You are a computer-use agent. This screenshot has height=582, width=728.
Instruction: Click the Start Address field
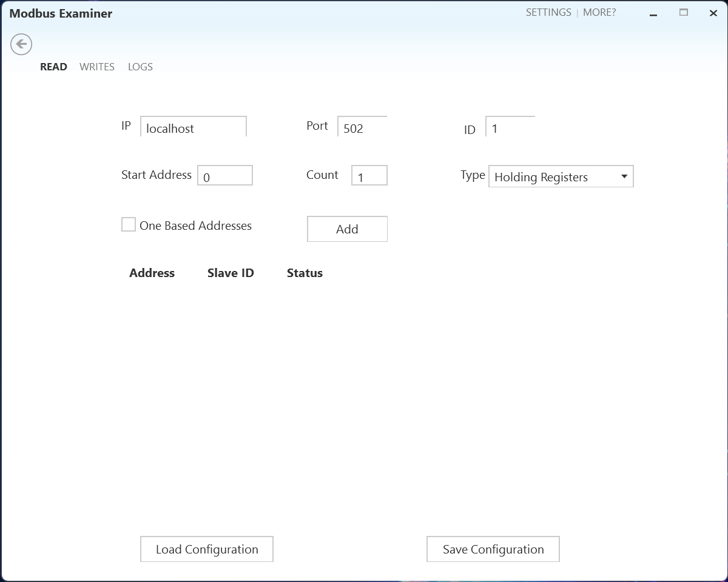tap(225, 176)
